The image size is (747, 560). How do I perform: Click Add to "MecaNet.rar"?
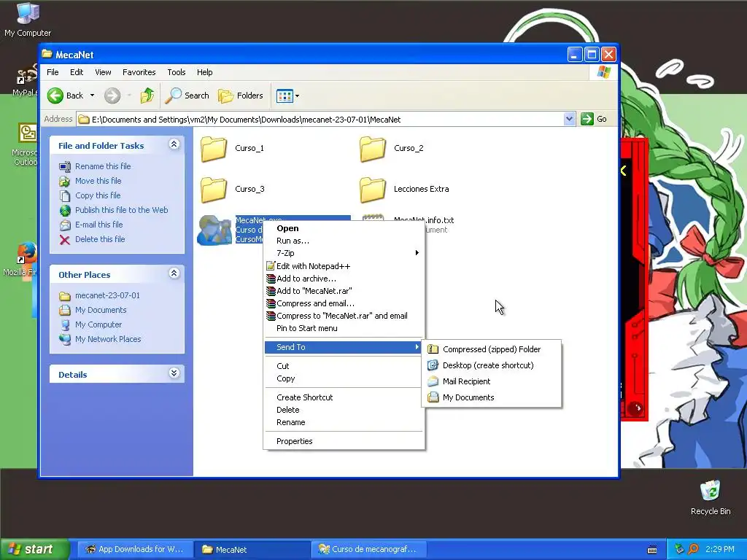click(x=344, y=291)
